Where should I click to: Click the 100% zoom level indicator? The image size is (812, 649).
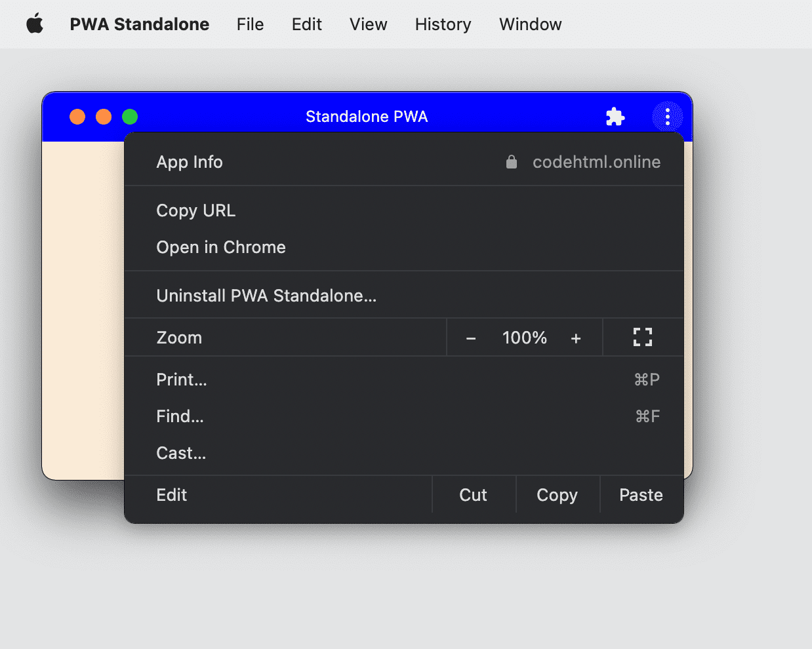[524, 338]
